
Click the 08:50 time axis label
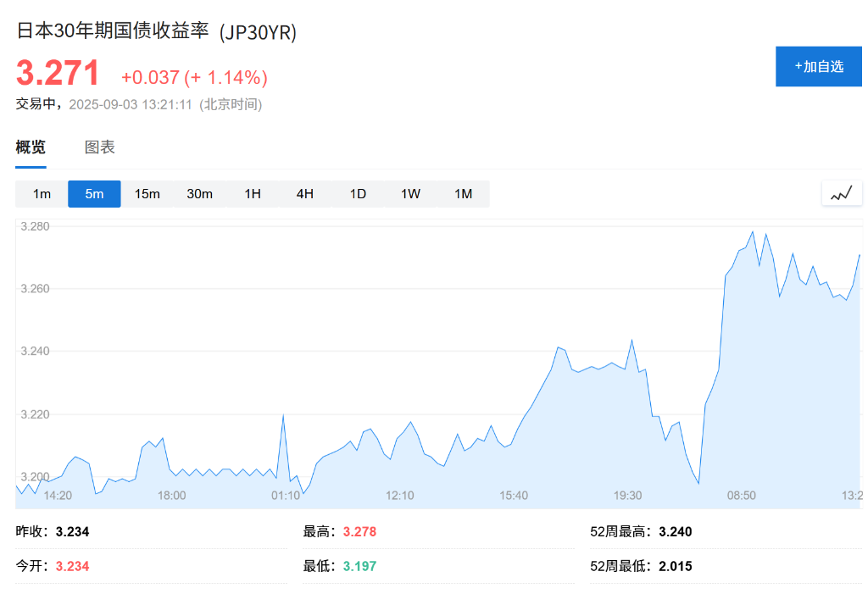[x=742, y=496]
